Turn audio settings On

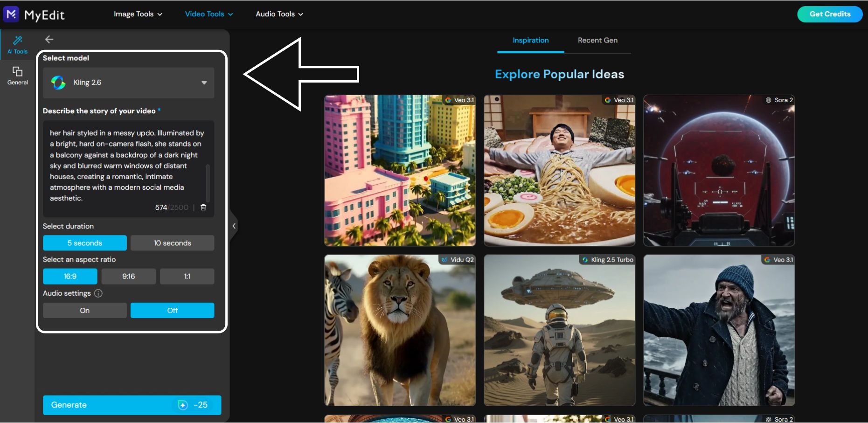point(85,311)
